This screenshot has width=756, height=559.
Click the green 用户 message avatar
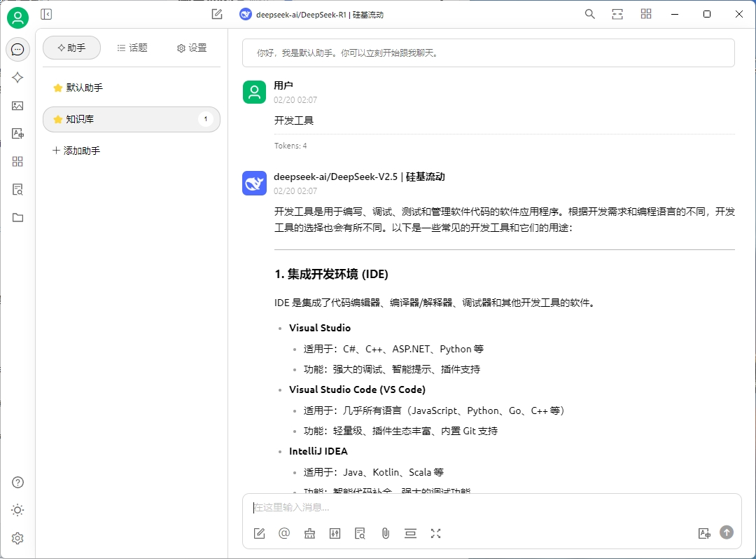[255, 92]
